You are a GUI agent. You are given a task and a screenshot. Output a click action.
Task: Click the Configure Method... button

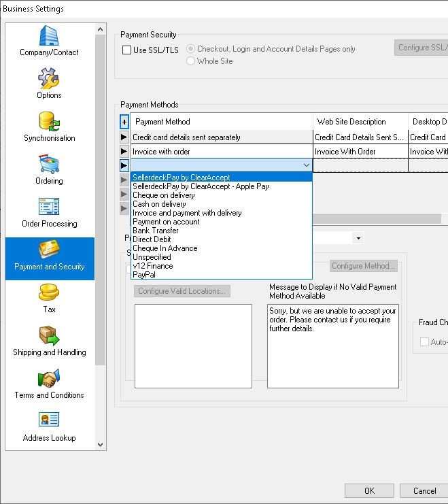coord(364,266)
